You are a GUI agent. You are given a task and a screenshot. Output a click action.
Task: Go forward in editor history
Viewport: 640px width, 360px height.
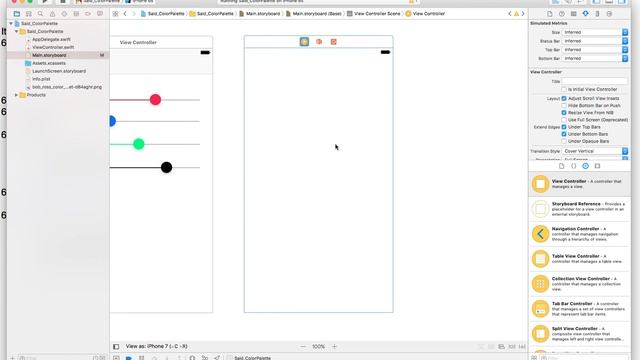point(133,14)
